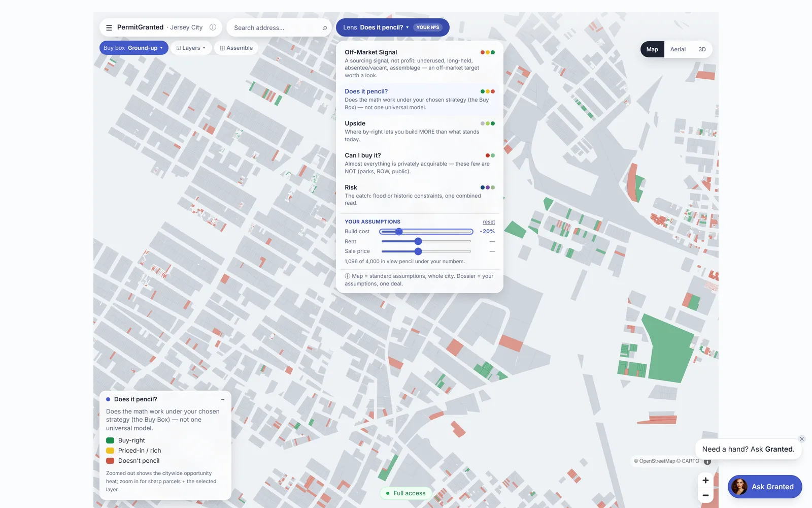Screen dimensions: 812x508
Task: Select the Off-Market Signal lens
Action: [x=419, y=63]
